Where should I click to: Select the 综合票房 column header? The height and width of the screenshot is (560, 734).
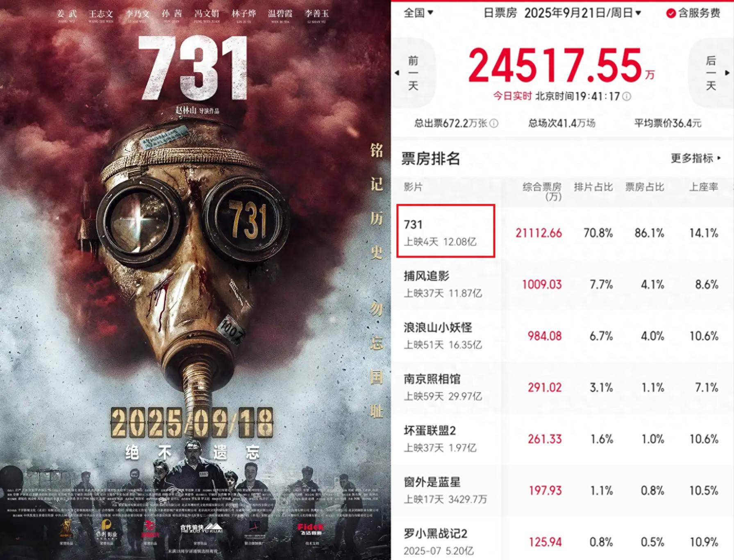pos(542,191)
